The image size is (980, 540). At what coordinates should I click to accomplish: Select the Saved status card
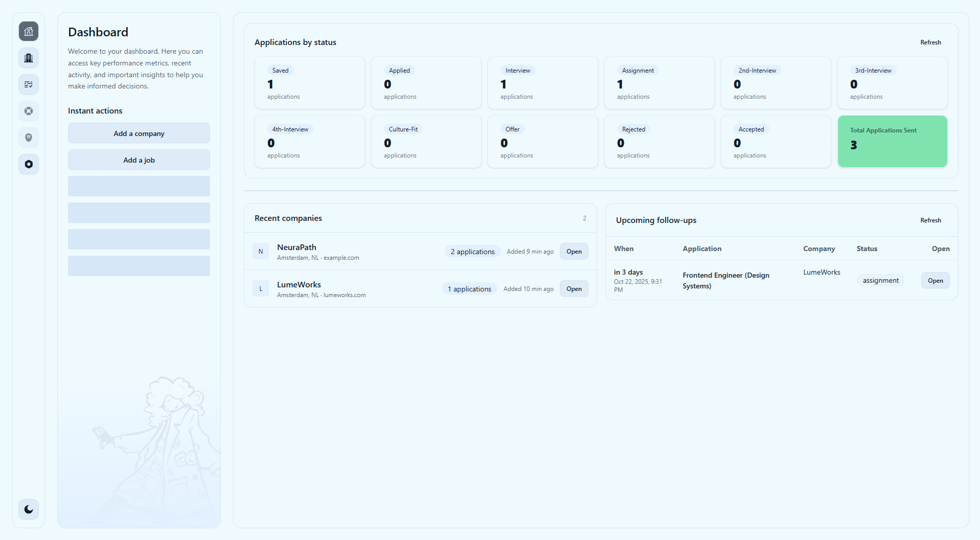coord(310,83)
